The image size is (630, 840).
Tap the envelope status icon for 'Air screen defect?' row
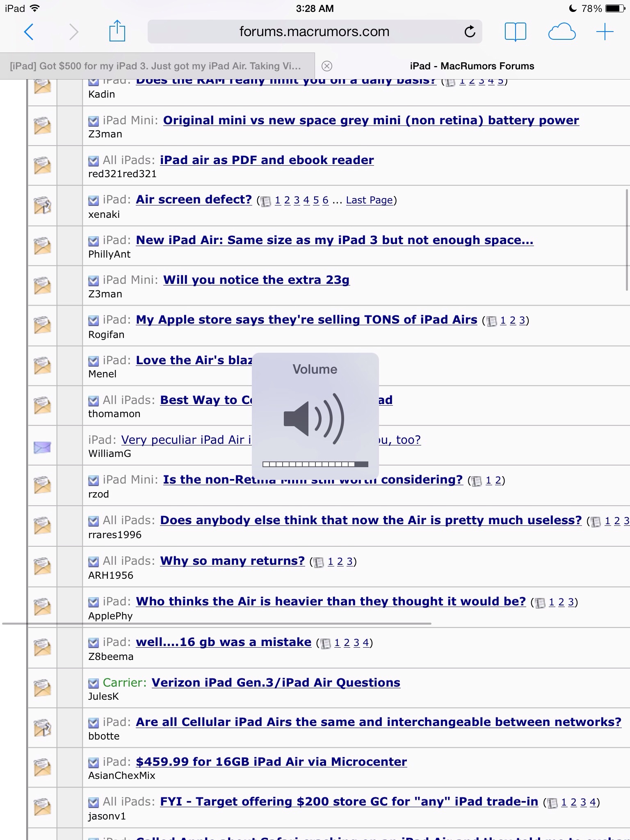[x=42, y=205]
